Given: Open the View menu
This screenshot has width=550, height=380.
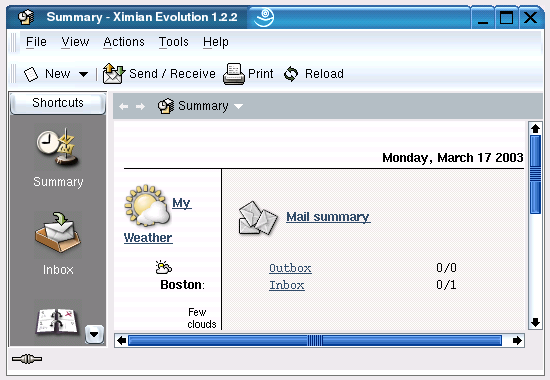Looking at the screenshot, I should [75, 42].
